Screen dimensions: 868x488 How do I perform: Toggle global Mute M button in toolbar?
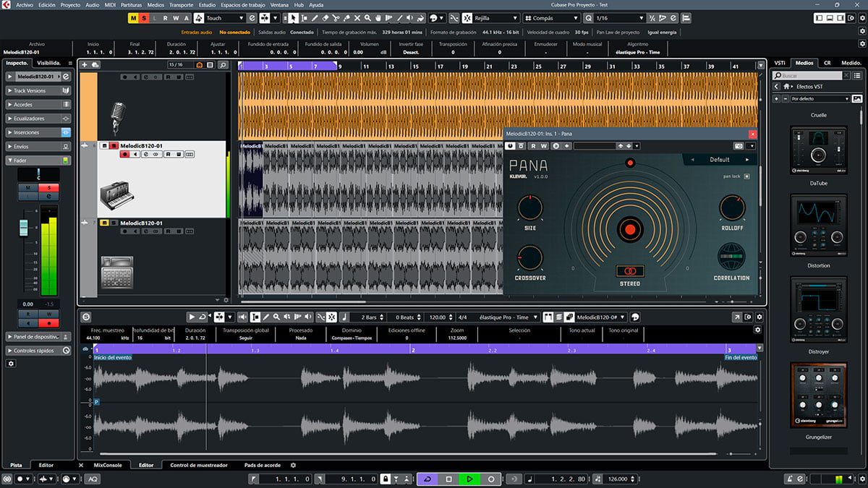tap(134, 17)
